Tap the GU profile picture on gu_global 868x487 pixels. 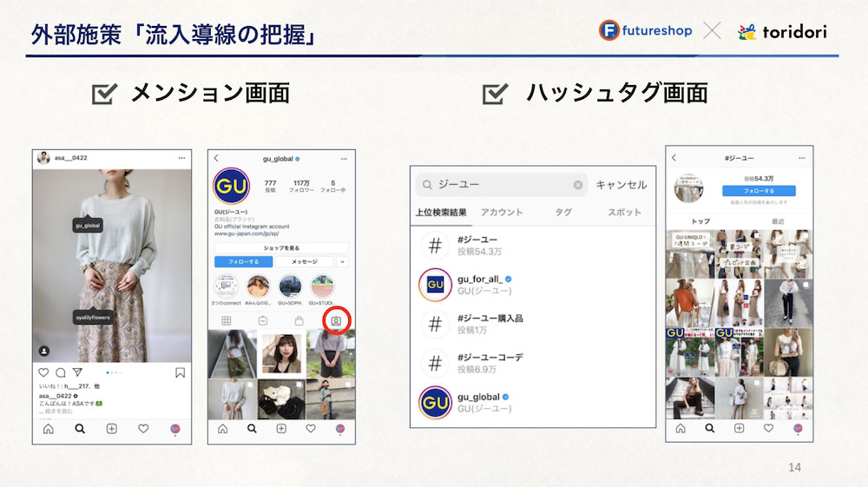click(232, 186)
